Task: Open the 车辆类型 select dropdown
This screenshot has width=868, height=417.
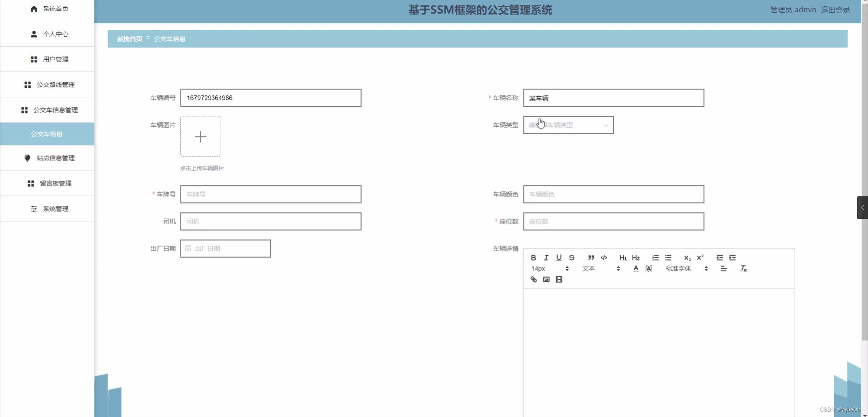Action: coord(568,125)
